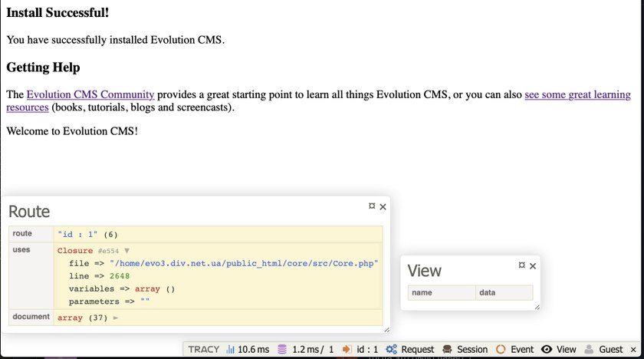
Task: Click the bar chart time icon
Action: (x=231, y=350)
